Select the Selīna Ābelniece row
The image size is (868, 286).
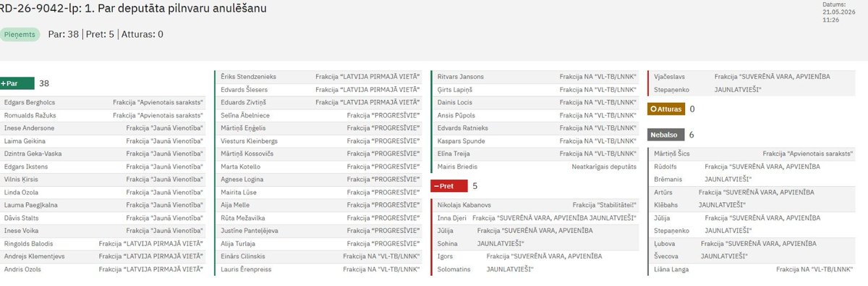tap(318, 115)
